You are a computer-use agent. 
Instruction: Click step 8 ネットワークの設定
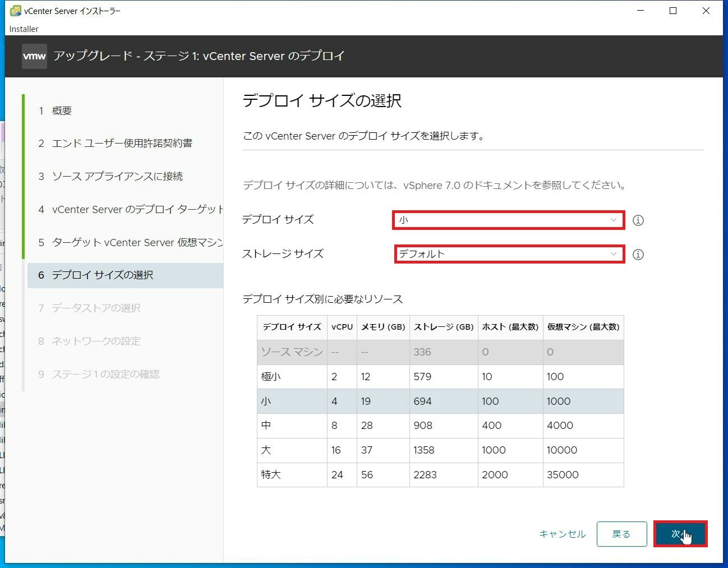tap(89, 341)
